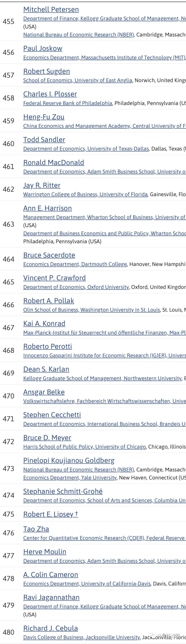Open Vincent P. Crawford's page
Viewport: 186px width, 644px height.
click(x=54, y=278)
